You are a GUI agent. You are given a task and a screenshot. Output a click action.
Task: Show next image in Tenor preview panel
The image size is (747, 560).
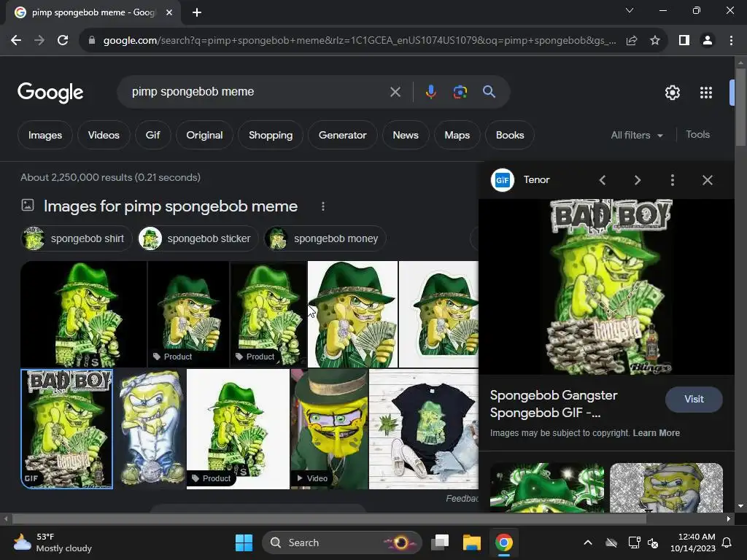(x=638, y=180)
